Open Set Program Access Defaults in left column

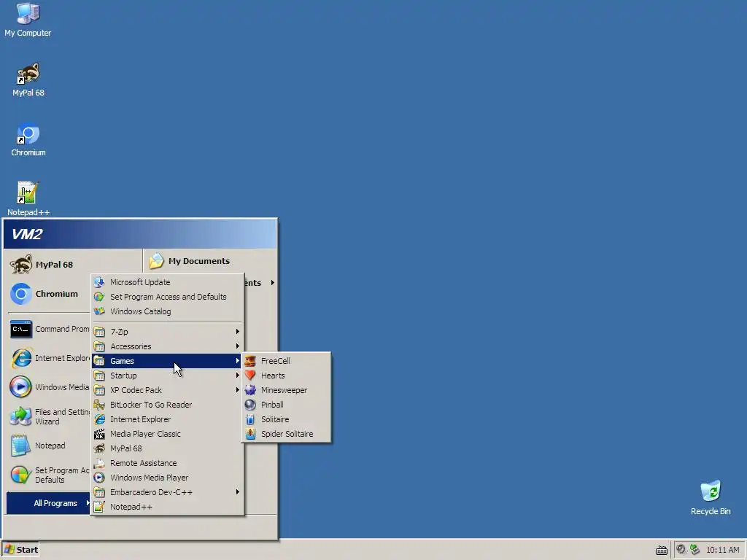[49, 475]
